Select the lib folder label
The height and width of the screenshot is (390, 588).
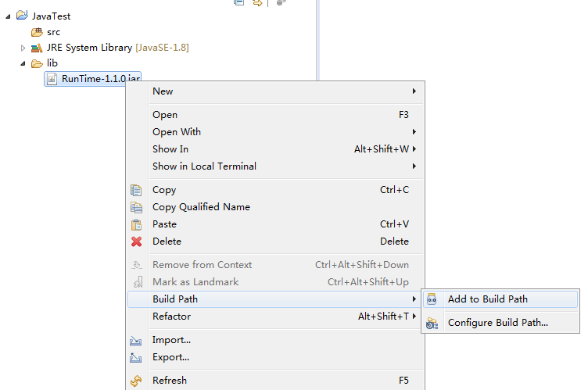point(52,63)
